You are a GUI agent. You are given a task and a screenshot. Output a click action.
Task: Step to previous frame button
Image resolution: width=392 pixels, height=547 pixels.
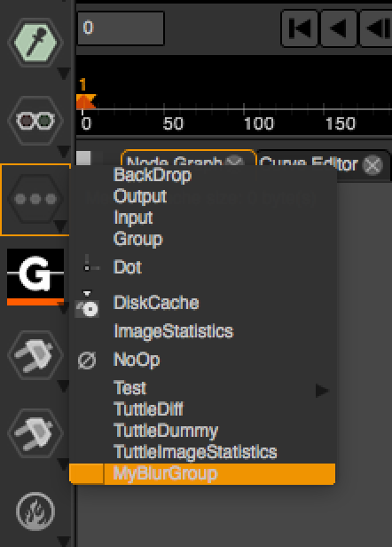tap(376, 28)
